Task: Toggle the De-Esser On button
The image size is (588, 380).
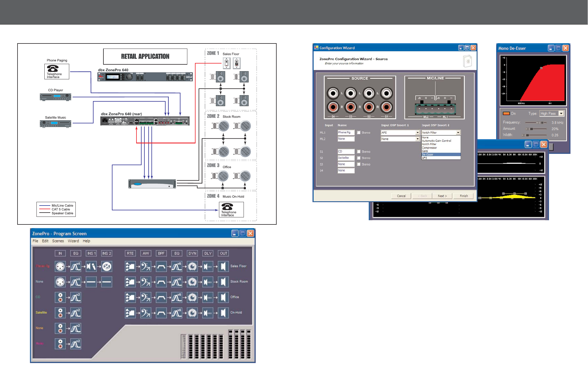Action: pyautogui.click(x=506, y=113)
